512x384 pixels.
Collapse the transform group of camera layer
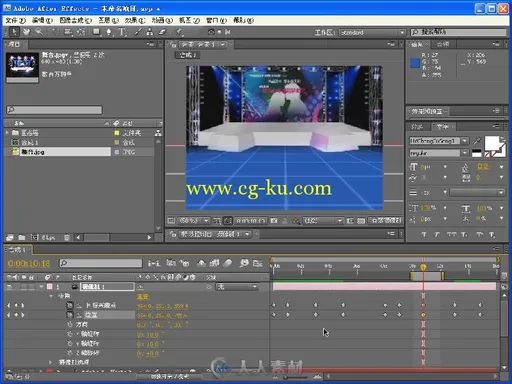[51, 296]
